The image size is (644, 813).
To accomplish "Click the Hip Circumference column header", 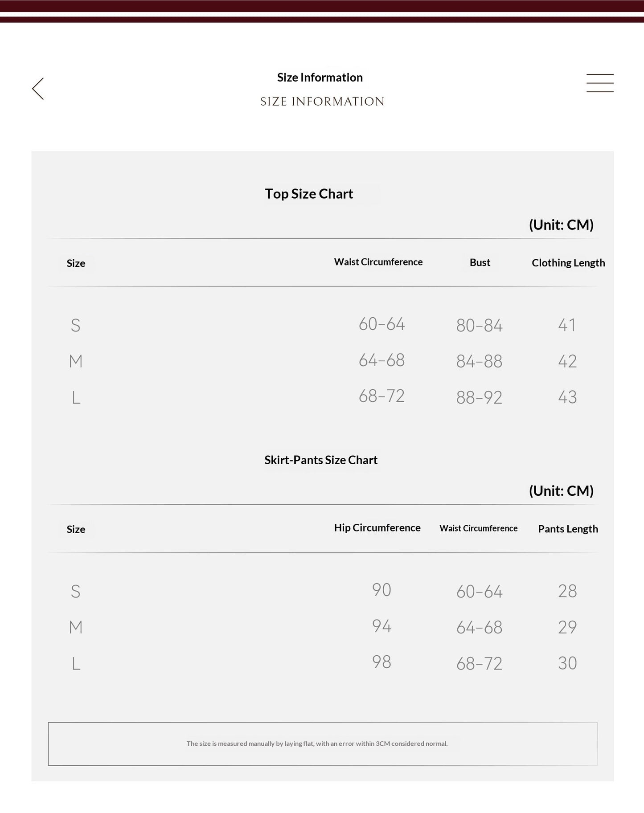I will (x=377, y=528).
